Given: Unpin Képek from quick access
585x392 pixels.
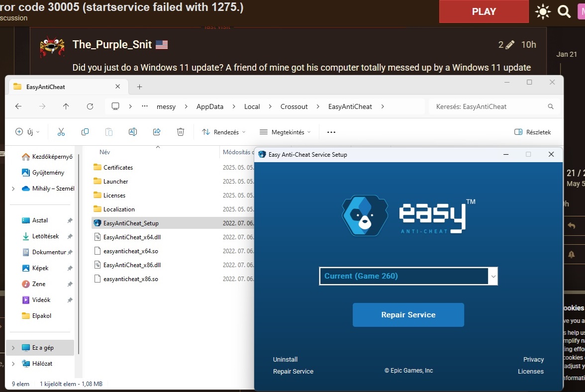Looking at the screenshot, I should pyautogui.click(x=70, y=268).
